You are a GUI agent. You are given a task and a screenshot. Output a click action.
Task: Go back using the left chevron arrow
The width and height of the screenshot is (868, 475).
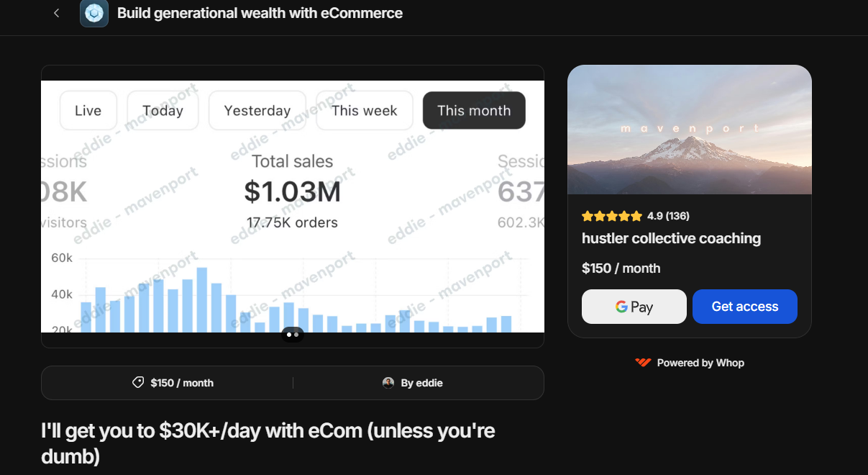tap(56, 13)
